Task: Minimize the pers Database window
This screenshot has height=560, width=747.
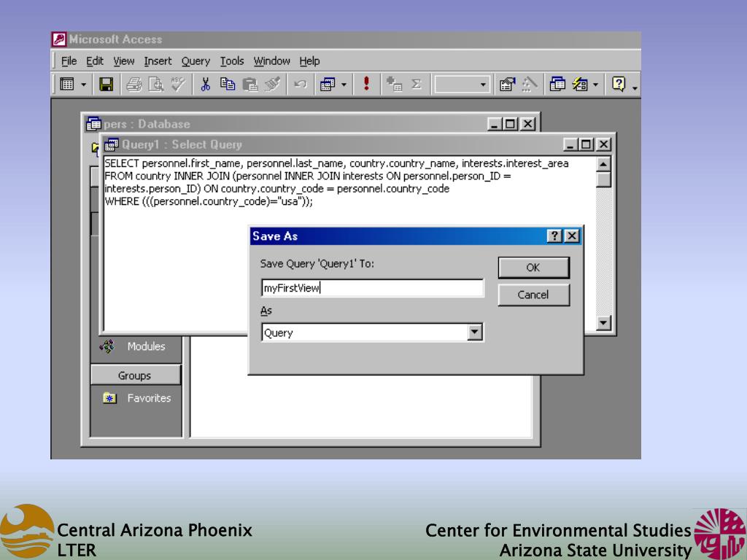Action: (495, 124)
